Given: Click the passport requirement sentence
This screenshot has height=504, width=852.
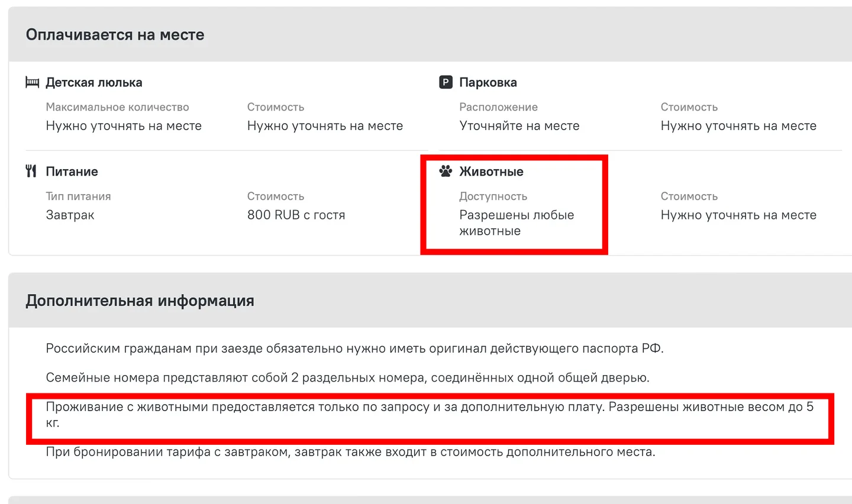Looking at the screenshot, I should pos(354,348).
